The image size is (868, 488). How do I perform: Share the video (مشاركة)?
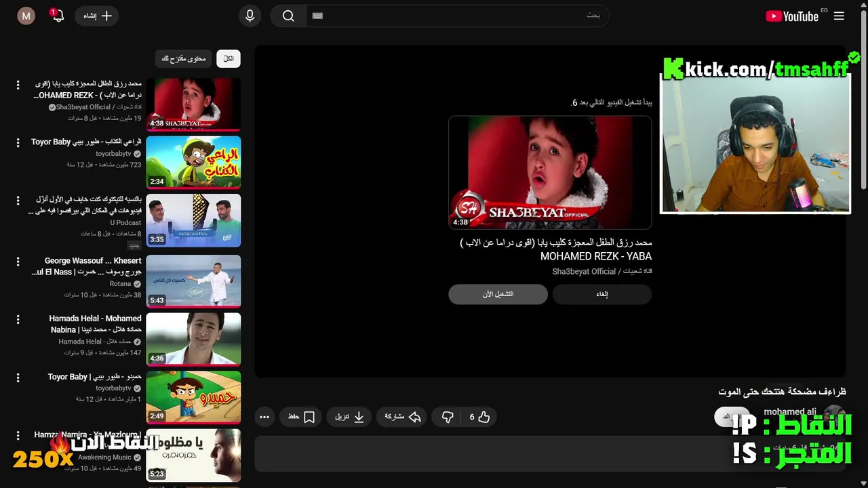(x=403, y=417)
